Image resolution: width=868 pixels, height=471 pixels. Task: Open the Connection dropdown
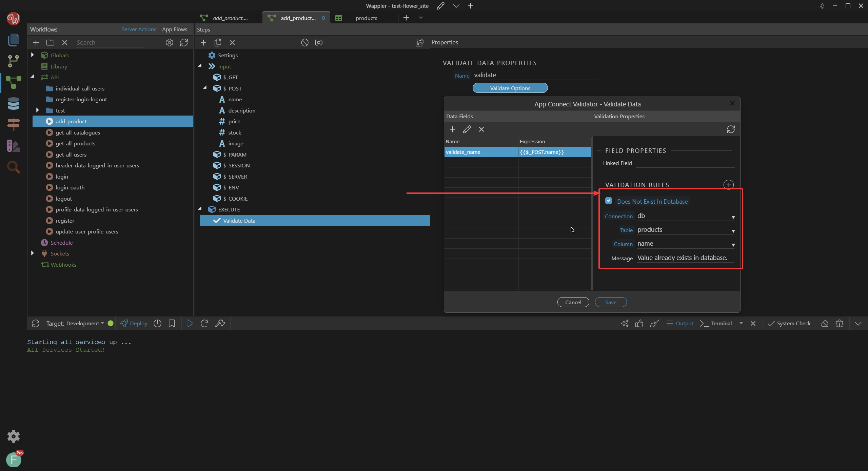[686, 216]
